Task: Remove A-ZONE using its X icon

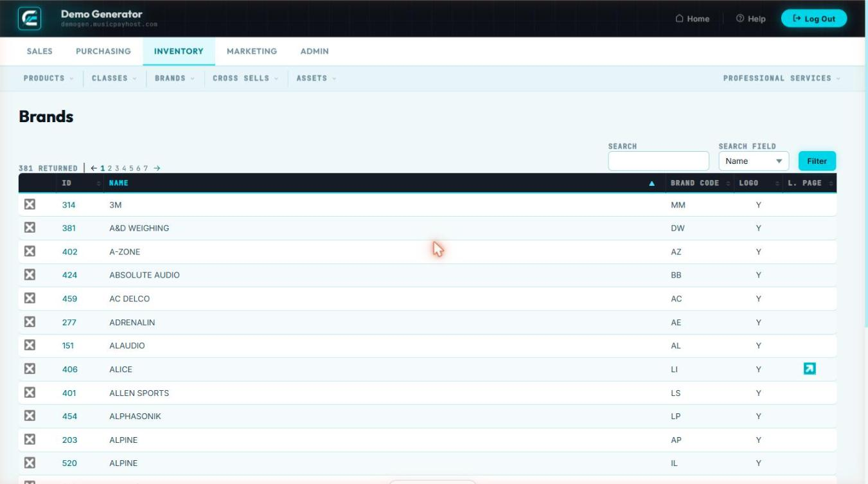Action: point(29,251)
